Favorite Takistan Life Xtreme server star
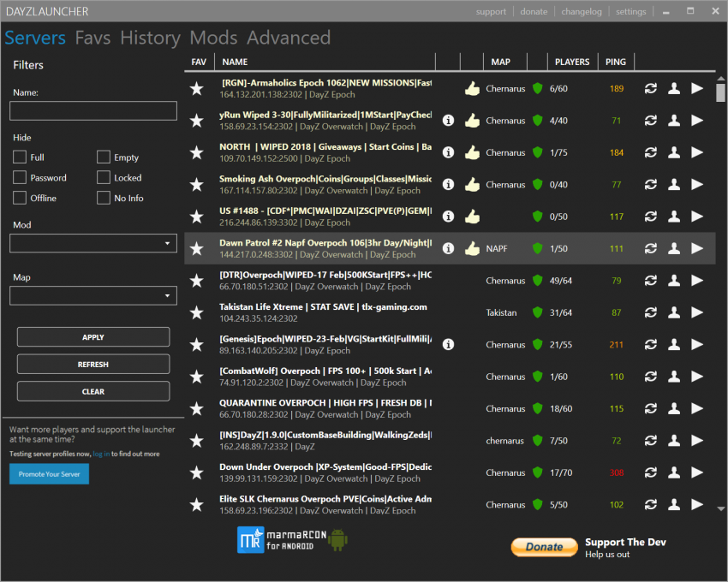728x582 pixels. tap(197, 312)
